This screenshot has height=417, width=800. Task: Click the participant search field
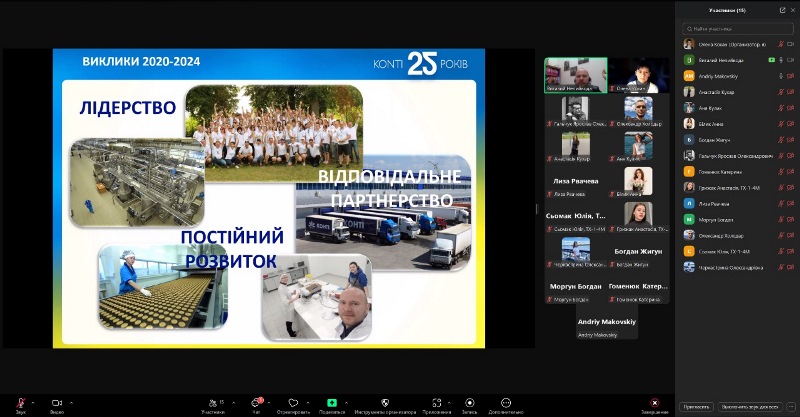coord(738,29)
